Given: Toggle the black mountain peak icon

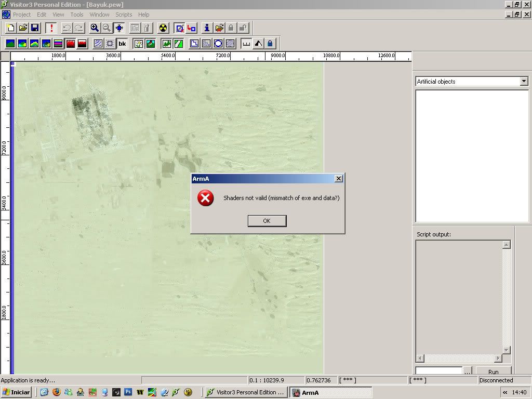Looking at the screenshot, I should coord(258,44).
